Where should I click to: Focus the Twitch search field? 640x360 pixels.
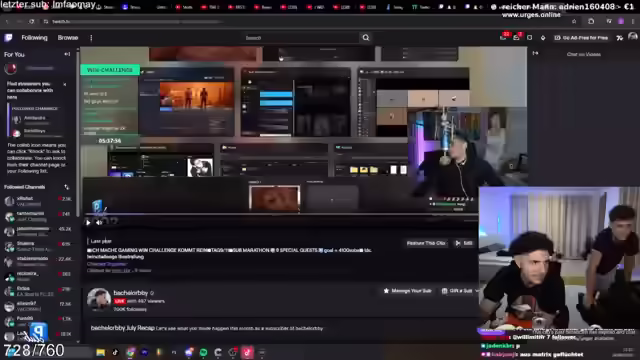pyautogui.click(x=300, y=38)
